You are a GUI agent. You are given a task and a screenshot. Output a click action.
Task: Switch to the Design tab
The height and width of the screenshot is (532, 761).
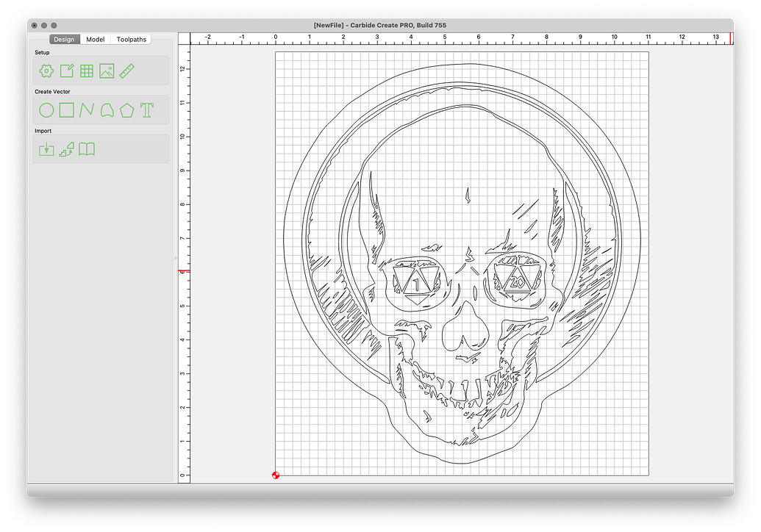tap(64, 39)
